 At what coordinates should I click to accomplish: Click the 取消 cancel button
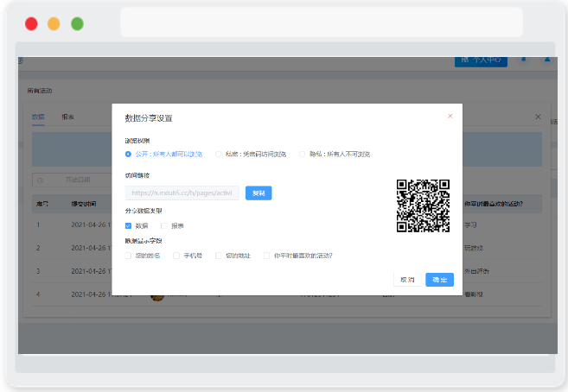click(407, 280)
